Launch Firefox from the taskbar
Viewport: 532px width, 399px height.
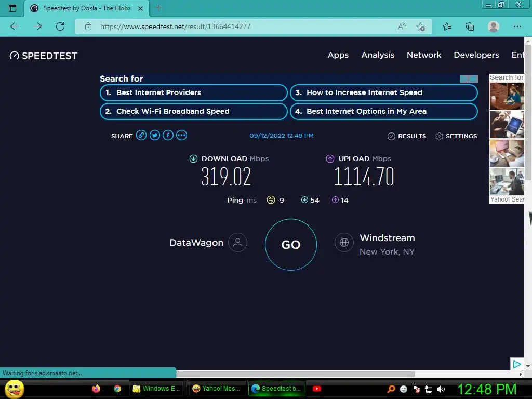tap(96, 389)
